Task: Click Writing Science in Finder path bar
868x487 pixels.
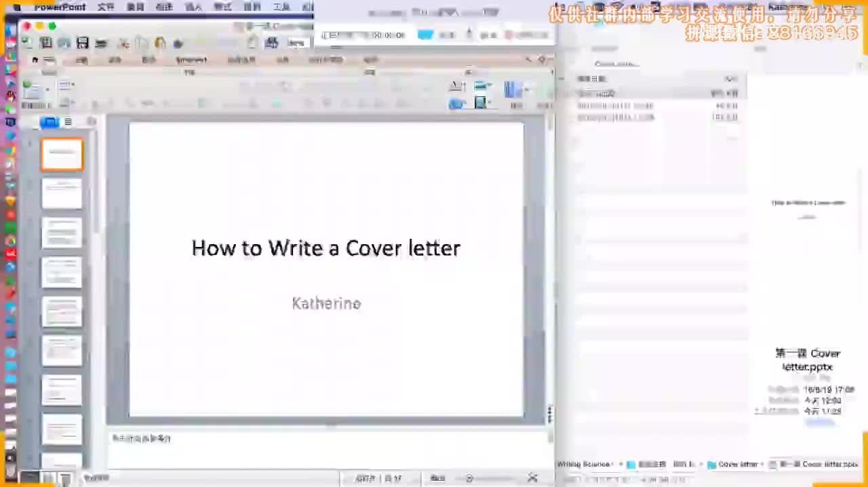Action: [x=584, y=465]
